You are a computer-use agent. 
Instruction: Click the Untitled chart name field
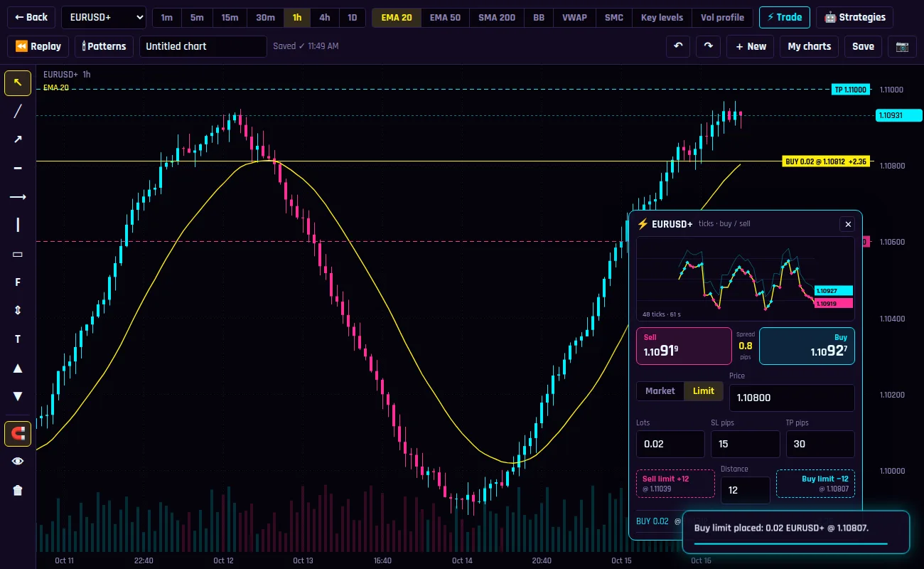point(203,46)
